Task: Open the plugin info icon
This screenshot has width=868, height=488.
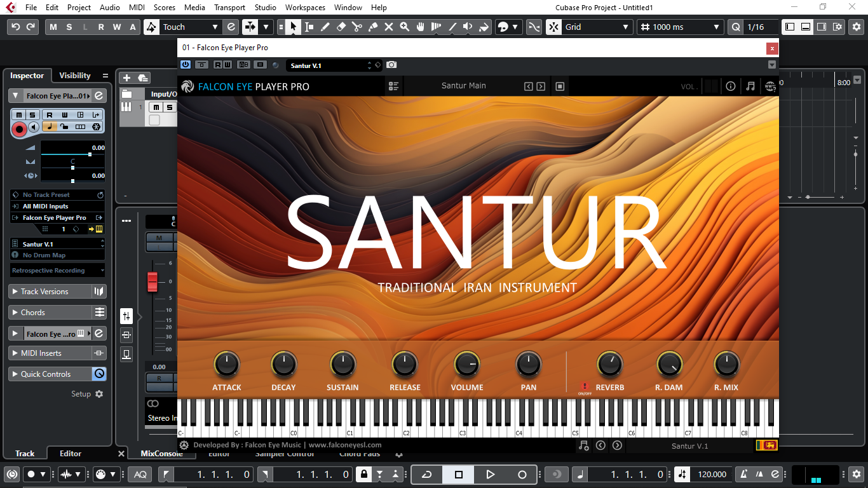Action: [731, 86]
